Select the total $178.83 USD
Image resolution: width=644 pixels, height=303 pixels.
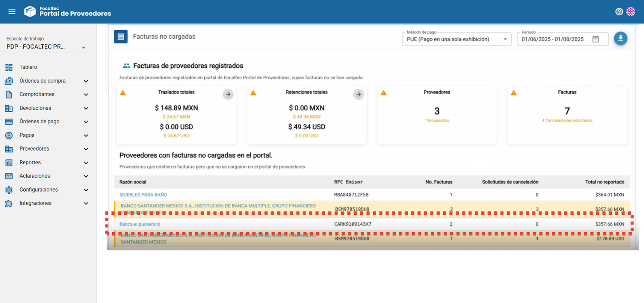(611, 239)
